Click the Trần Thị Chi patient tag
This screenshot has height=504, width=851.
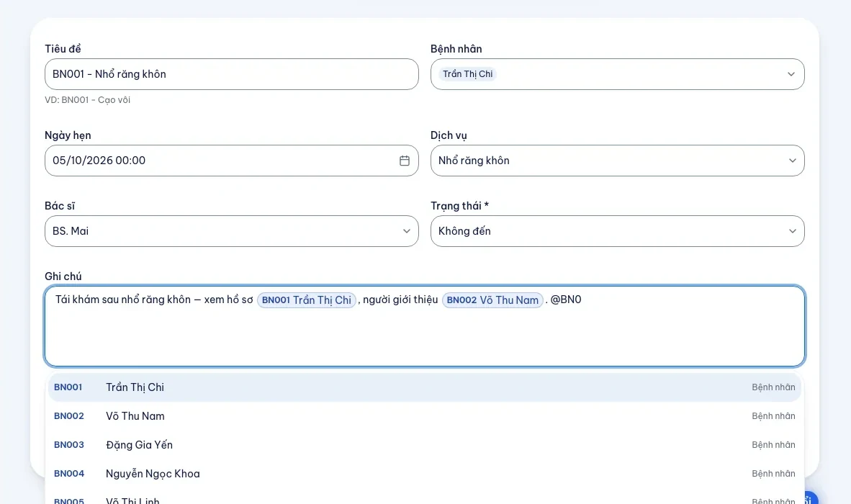pos(468,74)
